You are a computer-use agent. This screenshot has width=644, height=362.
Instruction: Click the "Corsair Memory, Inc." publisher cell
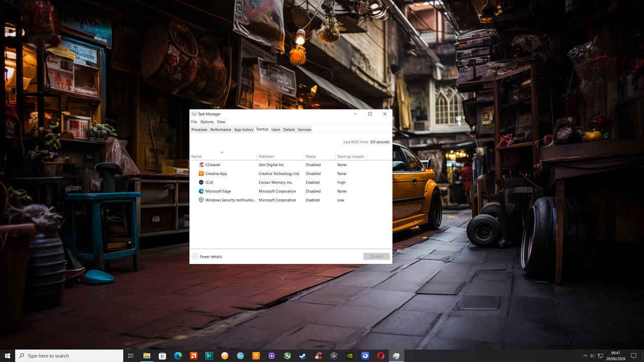coord(276,183)
